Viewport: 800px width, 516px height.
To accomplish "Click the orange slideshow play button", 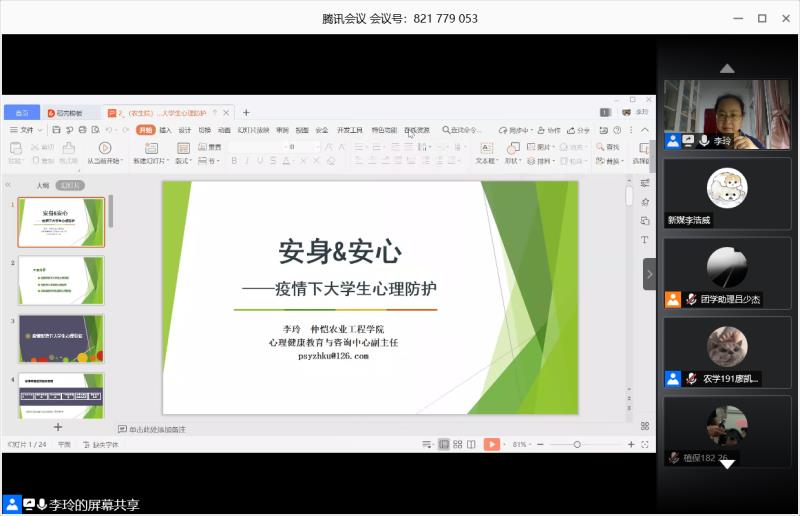I will (x=491, y=444).
